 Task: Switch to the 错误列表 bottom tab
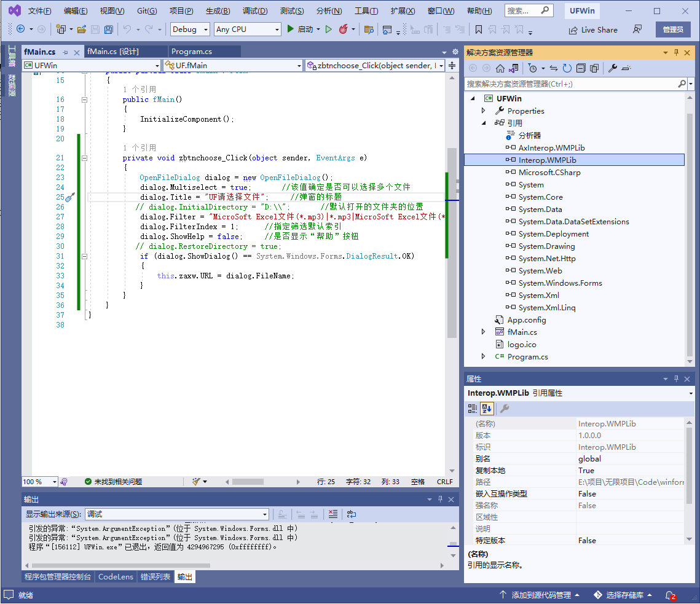(x=155, y=577)
